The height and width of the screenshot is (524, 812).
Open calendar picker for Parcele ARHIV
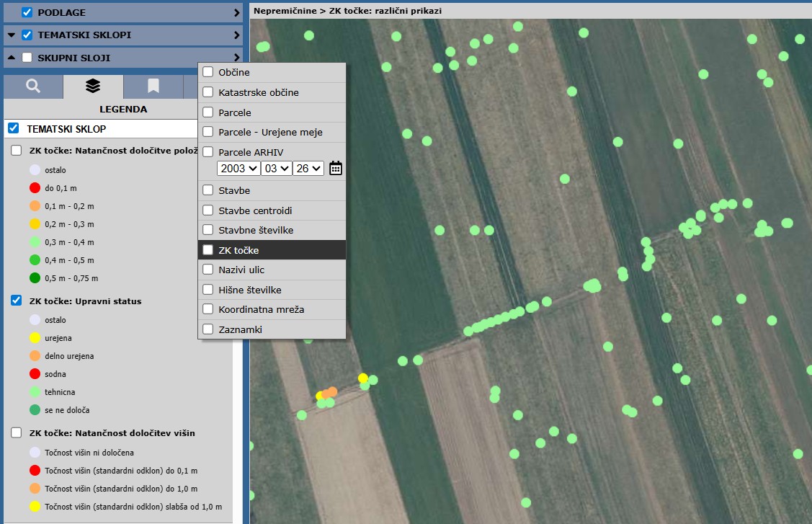336,169
